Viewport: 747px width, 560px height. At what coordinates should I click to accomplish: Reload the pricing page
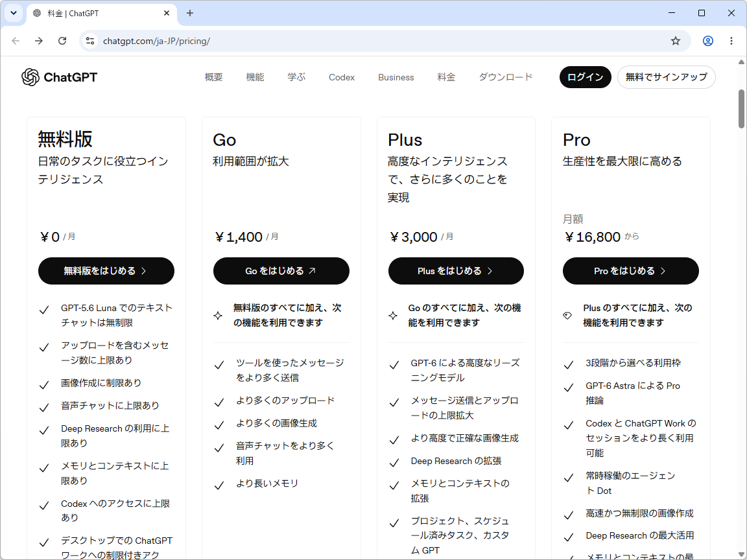[62, 41]
